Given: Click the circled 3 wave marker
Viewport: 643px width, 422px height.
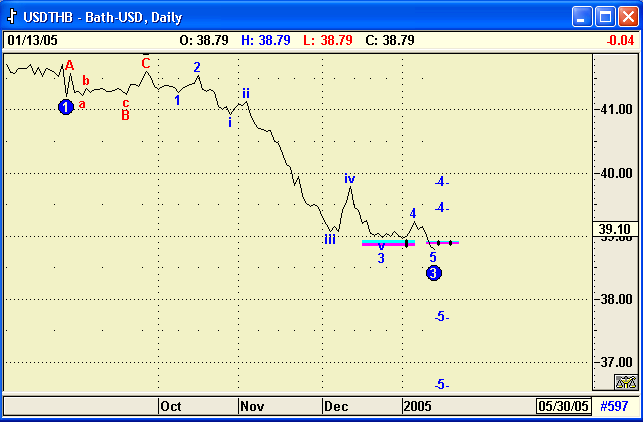Looking at the screenshot, I should click(433, 273).
